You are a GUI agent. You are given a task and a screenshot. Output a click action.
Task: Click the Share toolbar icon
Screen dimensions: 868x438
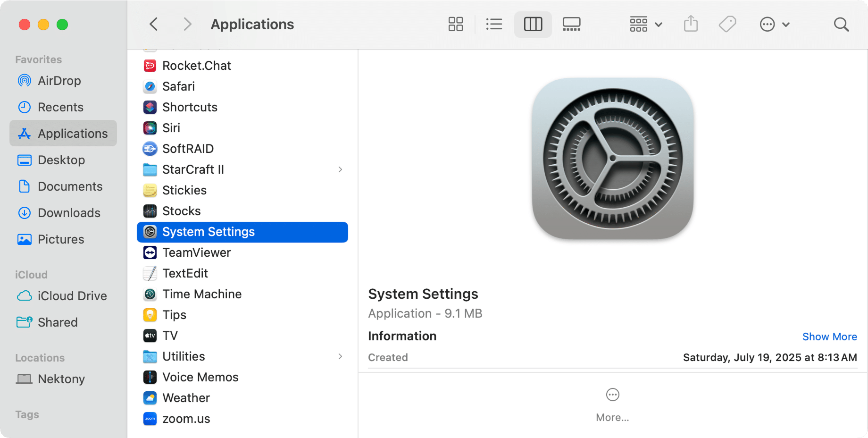click(691, 24)
